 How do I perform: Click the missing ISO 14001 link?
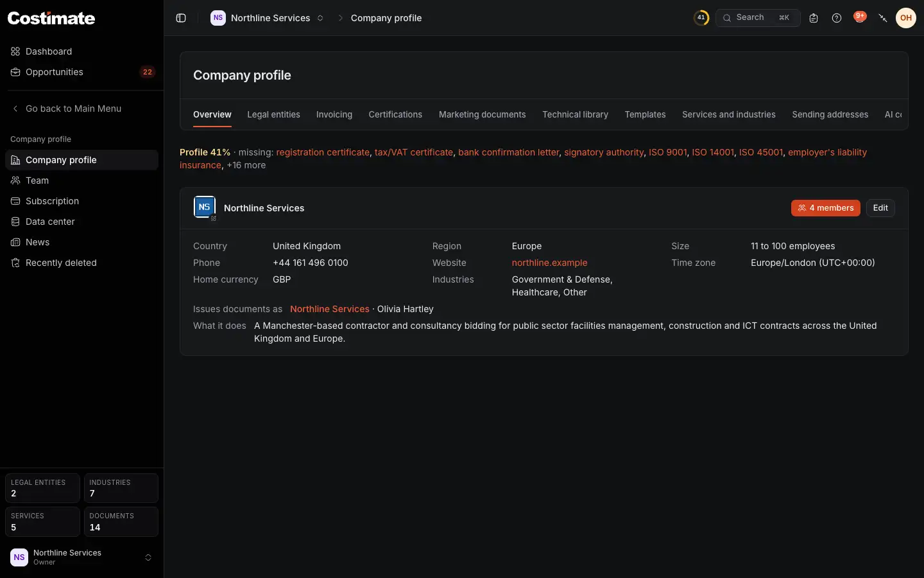point(713,152)
